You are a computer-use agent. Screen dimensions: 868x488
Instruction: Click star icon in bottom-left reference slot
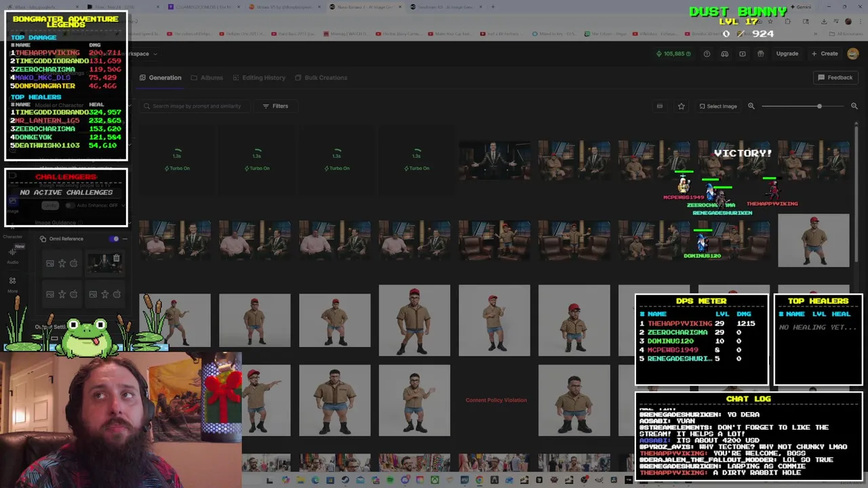pyautogui.click(x=62, y=294)
